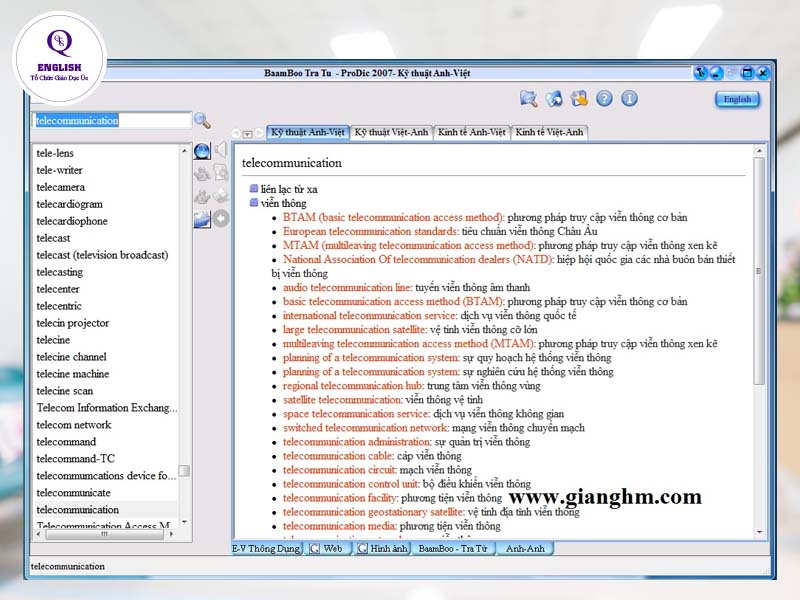Select "telecenter" in the word list

pyautogui.click(x=58, y=289)
